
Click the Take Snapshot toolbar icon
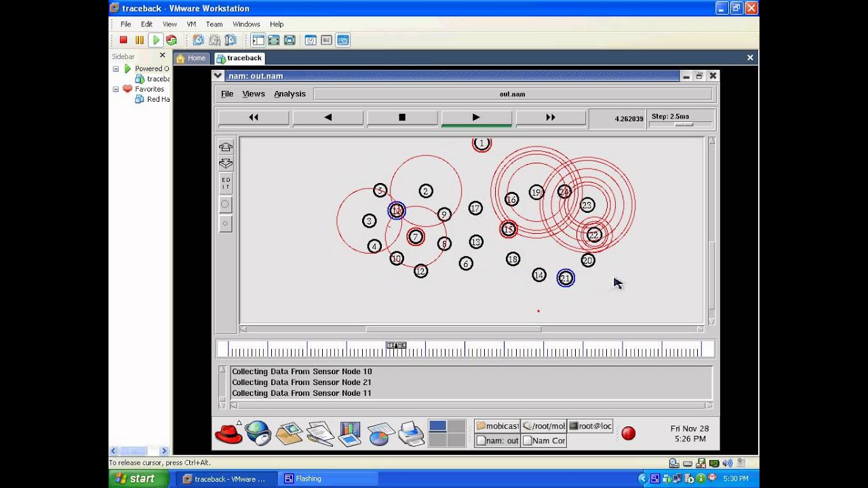pos(198,40)
